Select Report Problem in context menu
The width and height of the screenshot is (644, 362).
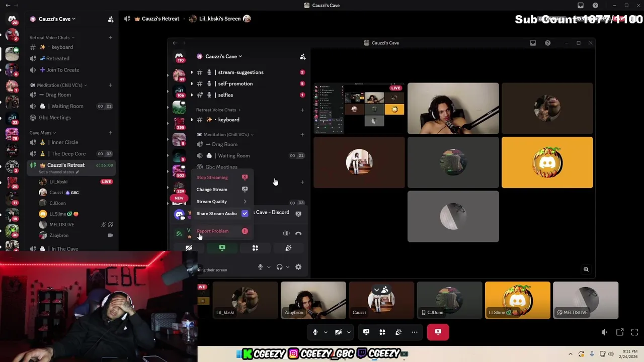[222, 231]
